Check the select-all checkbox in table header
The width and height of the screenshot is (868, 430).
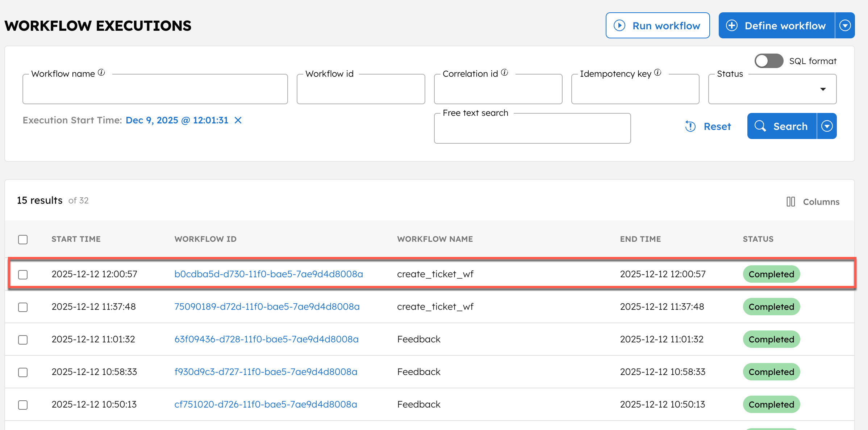tap(23, 239)
